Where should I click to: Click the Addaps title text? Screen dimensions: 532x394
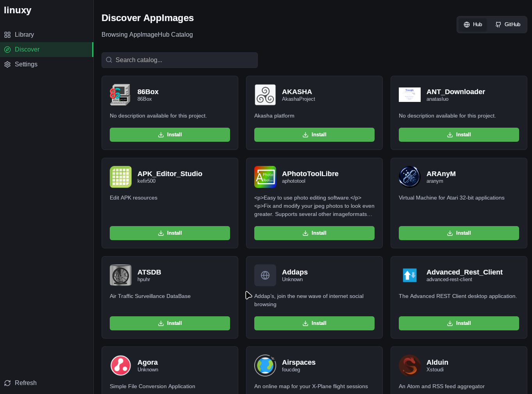click(x=295, y=272)
